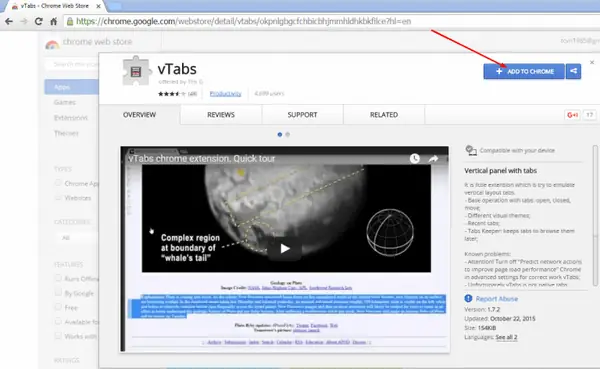Click the Google+ G+1 button

(572, 115)
